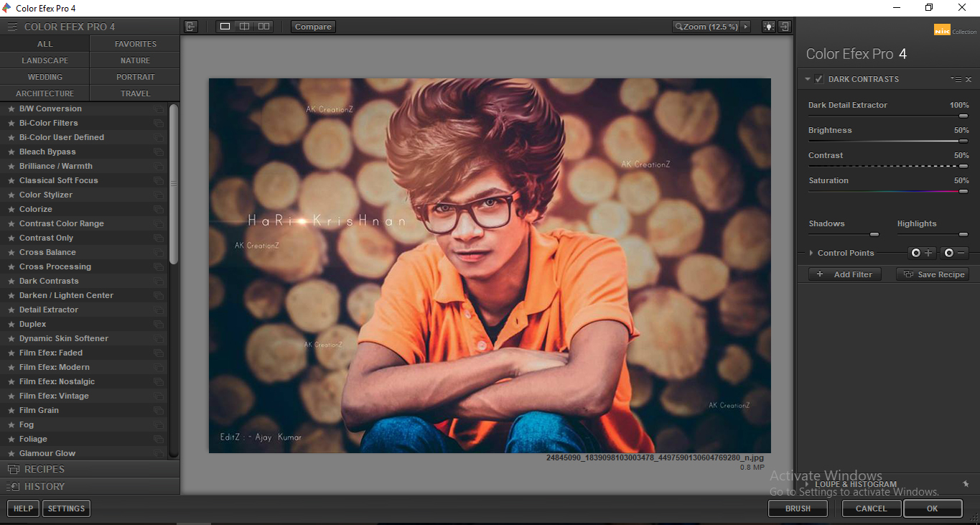Click the Highlights slider handle

click(x=963, y=234)
